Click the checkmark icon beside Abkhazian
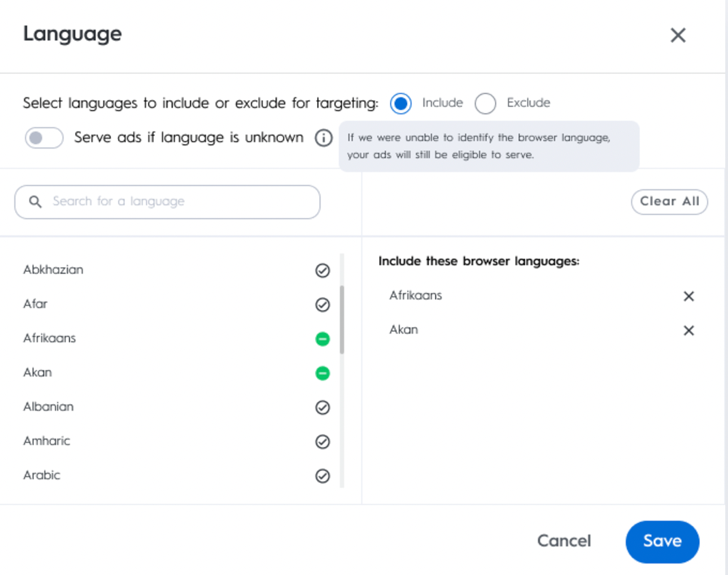728x575 pixels. pyautogui.click(x=322, y=270)
